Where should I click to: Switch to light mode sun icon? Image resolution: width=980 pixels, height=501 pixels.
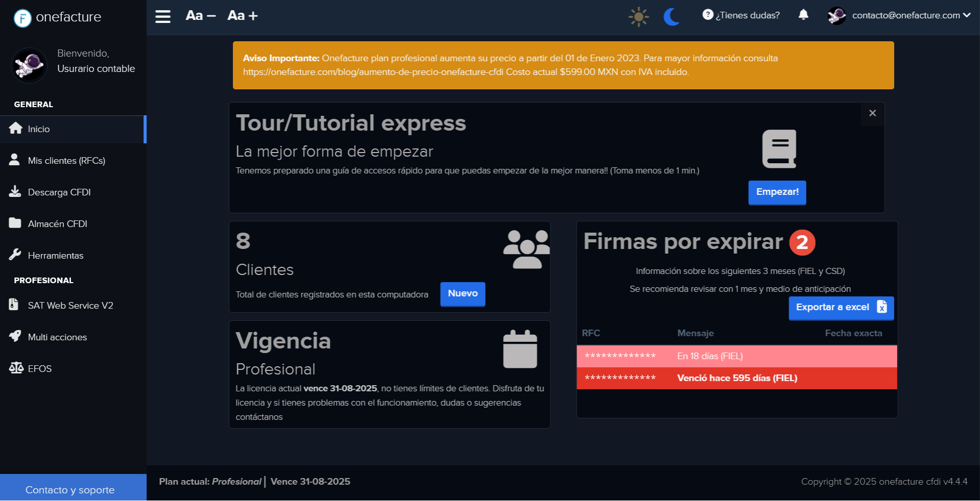pos(638,17)
